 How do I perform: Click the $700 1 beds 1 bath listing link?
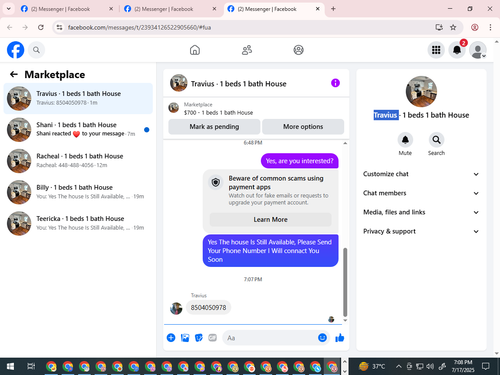point(218,113)
